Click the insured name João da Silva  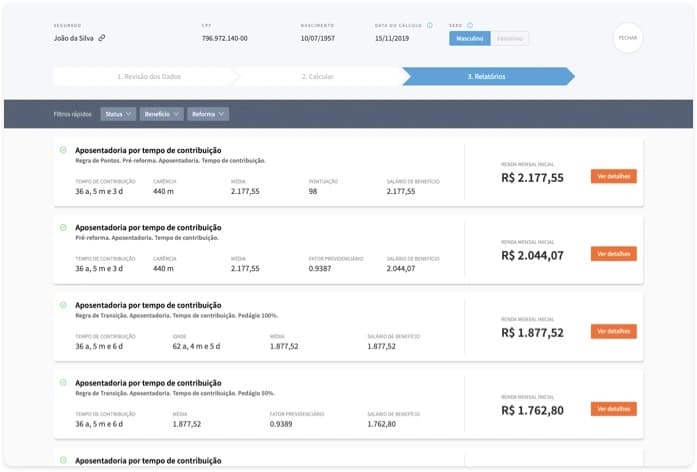pos(74,38)
